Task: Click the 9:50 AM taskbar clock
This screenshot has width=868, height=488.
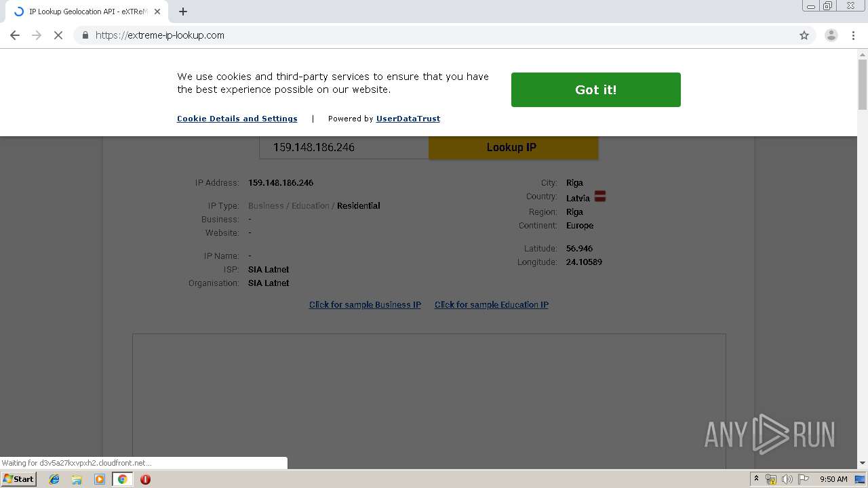Action: 833,479
